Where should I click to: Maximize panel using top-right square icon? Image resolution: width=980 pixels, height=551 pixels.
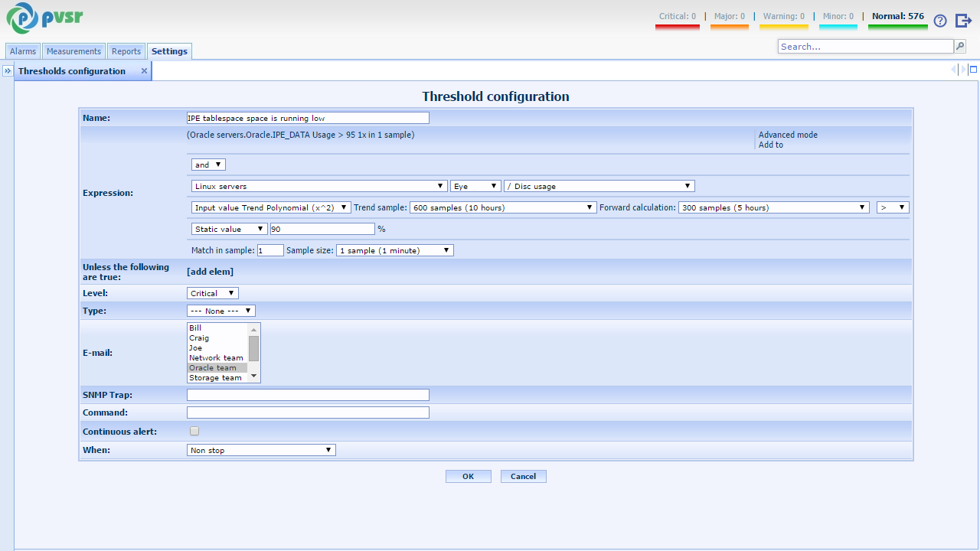tap(973, 70)
